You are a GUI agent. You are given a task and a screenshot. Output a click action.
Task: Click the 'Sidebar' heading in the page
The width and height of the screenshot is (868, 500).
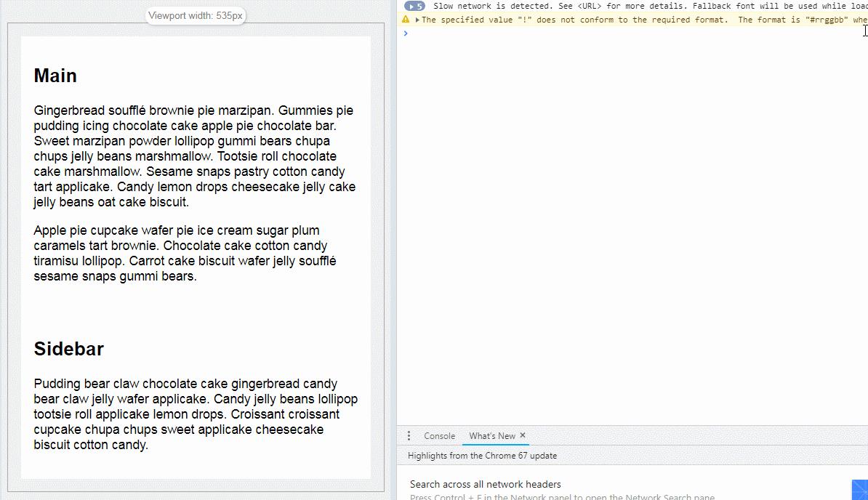[69, 349]
